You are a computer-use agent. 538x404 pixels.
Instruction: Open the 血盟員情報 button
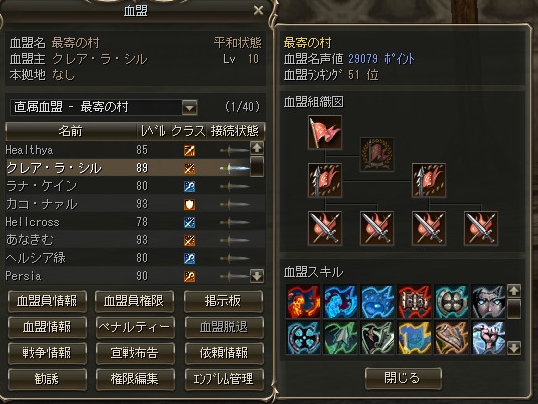[47, 301]
